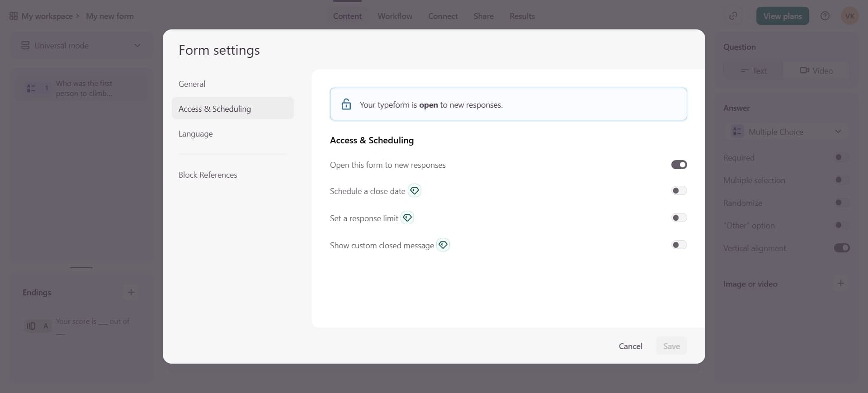Open the Results tab
The width and height of the screenshot is (868, 393).
[522, 16]
